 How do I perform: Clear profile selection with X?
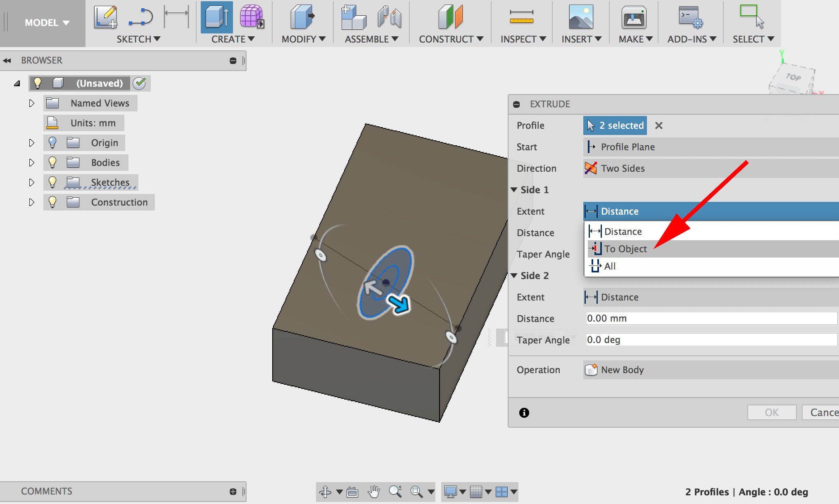(x=659, y=125)
